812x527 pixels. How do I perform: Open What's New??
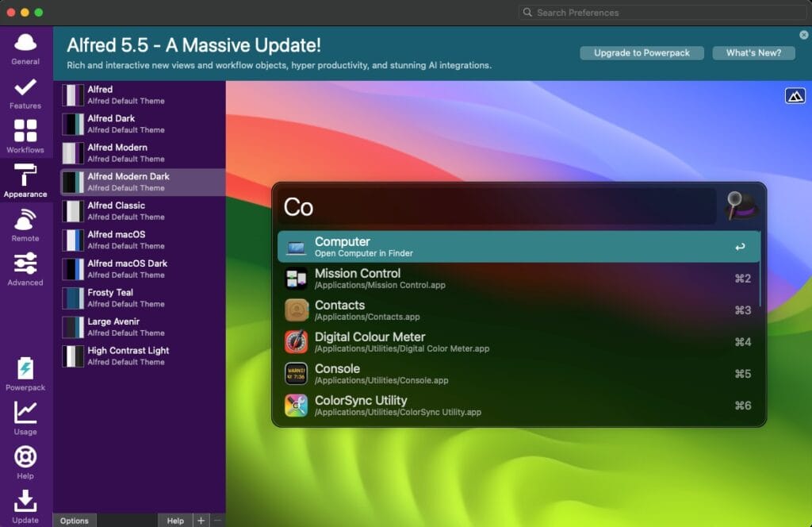click(x=753, y=52)
